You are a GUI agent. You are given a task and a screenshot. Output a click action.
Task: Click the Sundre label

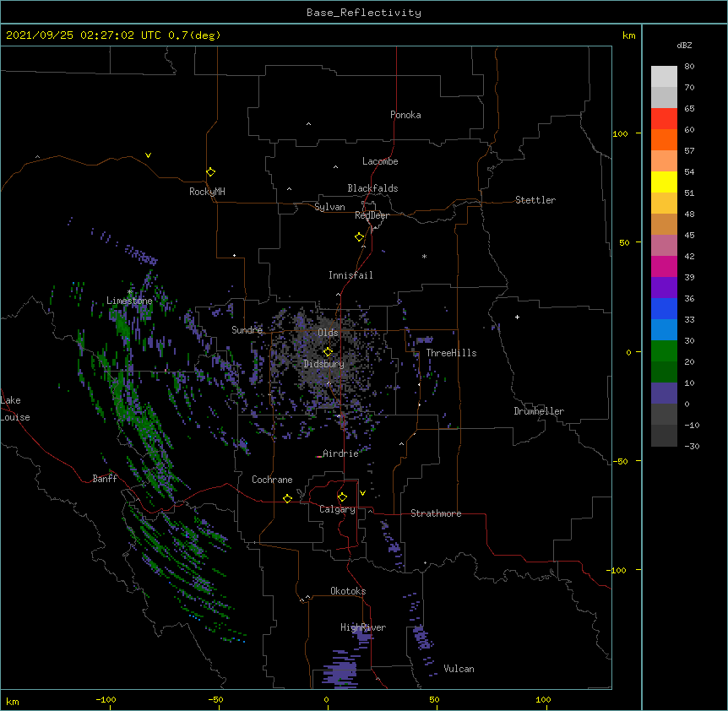247,330
